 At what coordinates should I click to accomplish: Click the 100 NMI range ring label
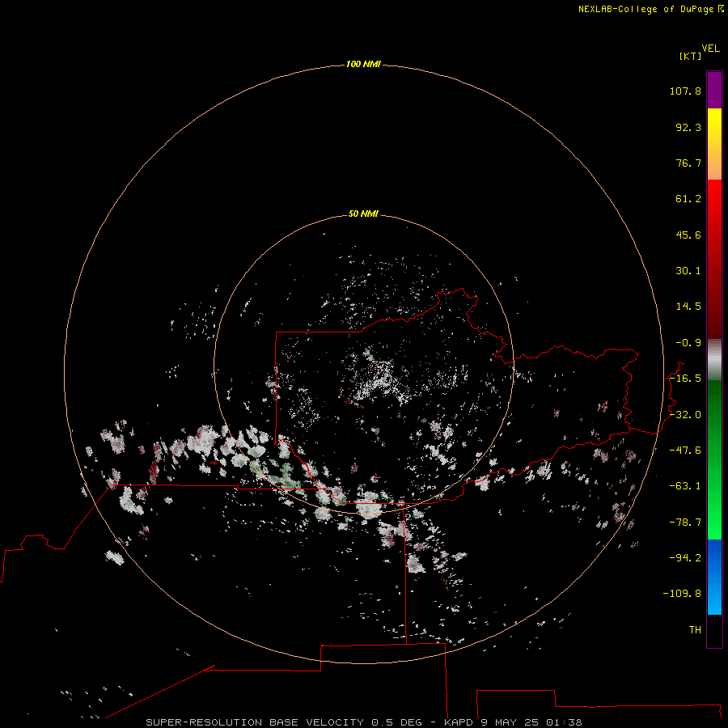pos(363,64)
